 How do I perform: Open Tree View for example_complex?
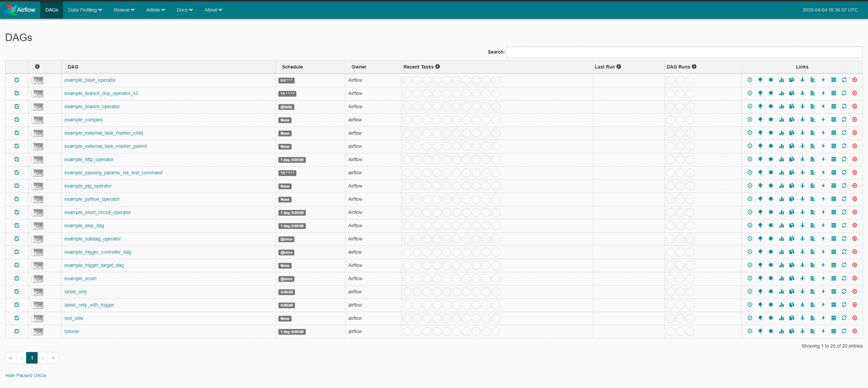pyautogui.click(x=760, y=120)
